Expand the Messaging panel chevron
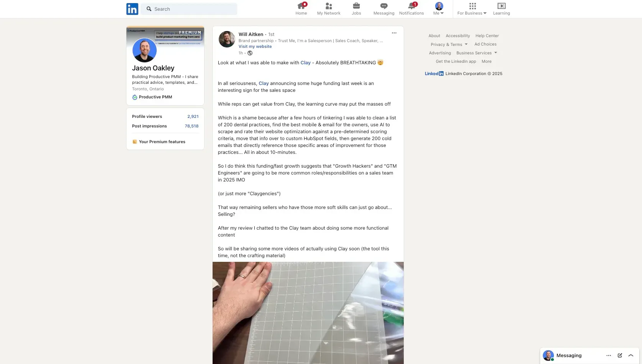The width and height of the screenshot is (642, 364). (x=631, y=356)
